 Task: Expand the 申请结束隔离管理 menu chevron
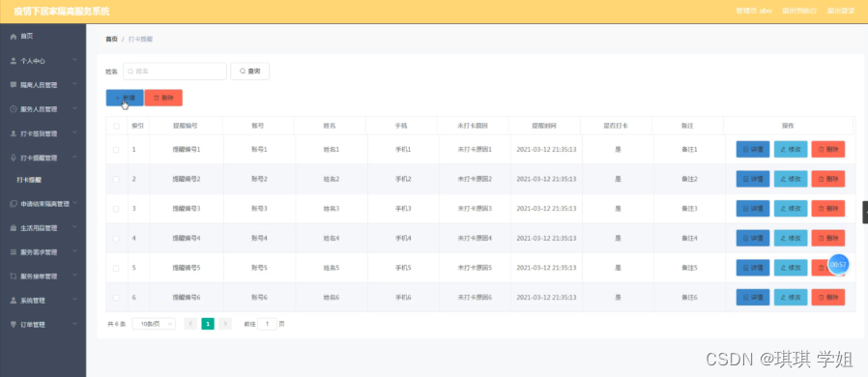(74, 203)
